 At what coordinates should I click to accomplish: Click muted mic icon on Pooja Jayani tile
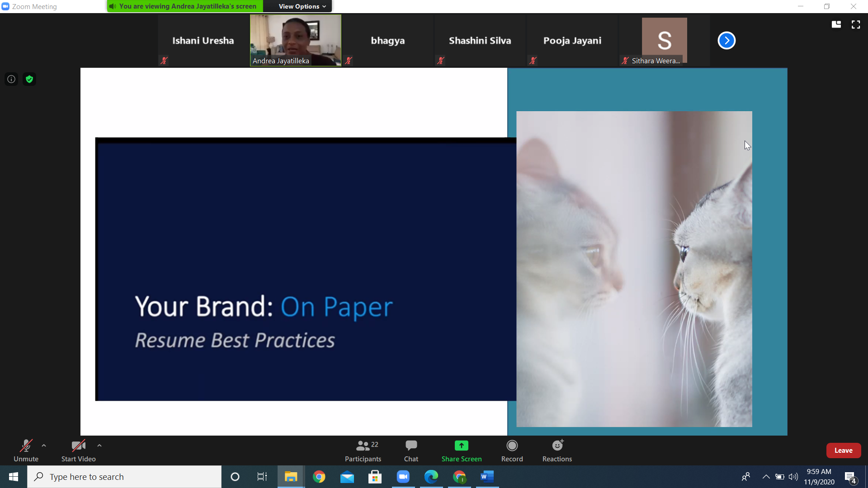(x=533, y=61)
